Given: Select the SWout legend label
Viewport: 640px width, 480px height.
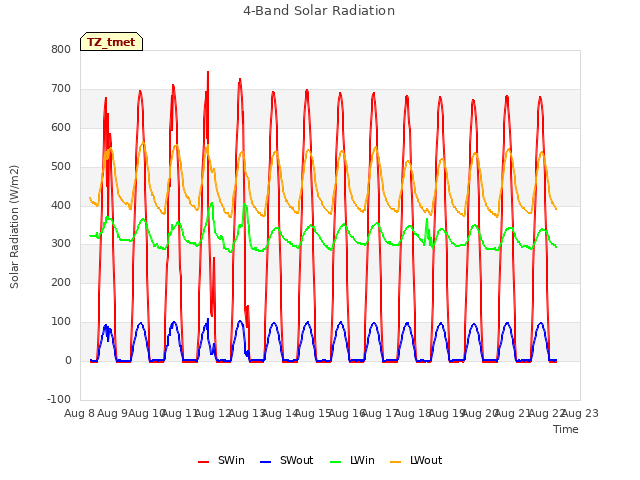Looking at the screenshot, I should (296, 460).
